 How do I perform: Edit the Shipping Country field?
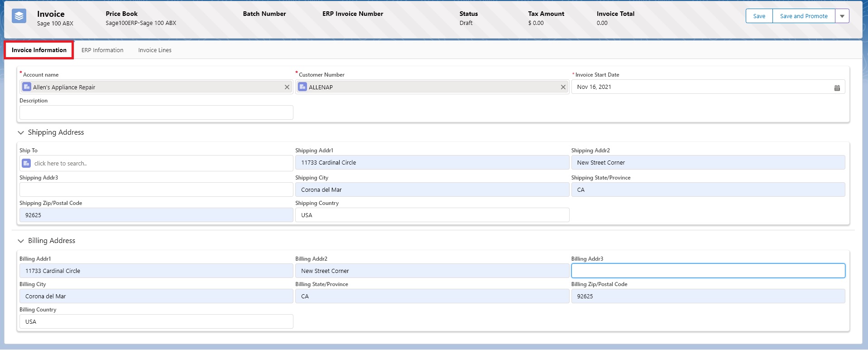click(x=432, y=215)
